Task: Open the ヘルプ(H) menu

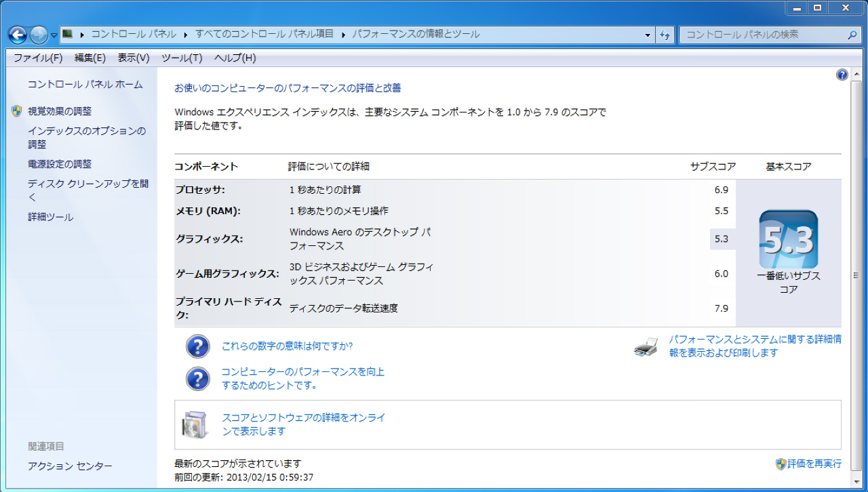Action: (x=235, y=58)
